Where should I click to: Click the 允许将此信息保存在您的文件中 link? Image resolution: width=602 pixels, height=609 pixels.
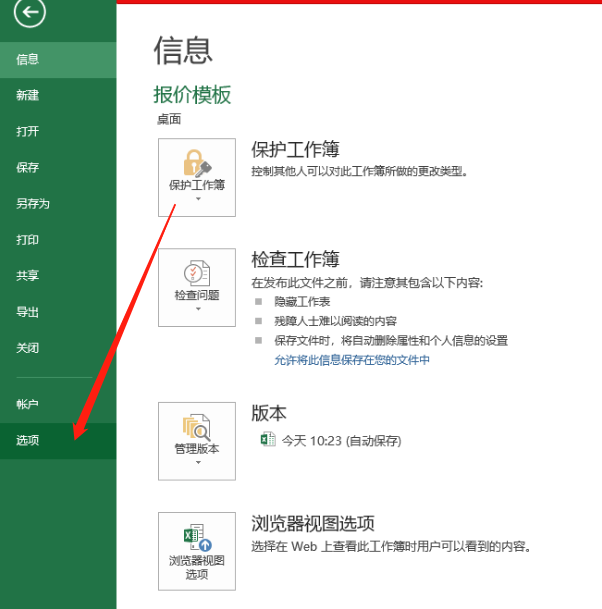coord(352,360)
